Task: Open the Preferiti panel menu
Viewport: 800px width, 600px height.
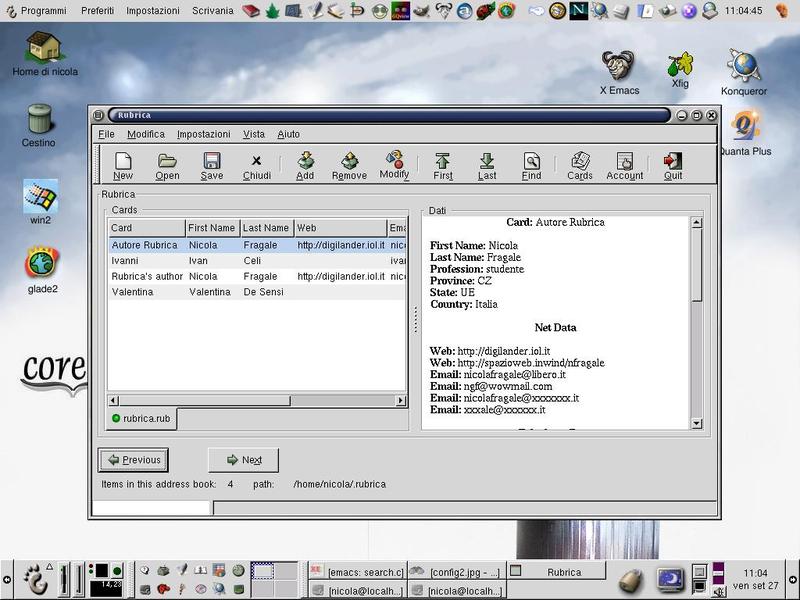Action: tap(97, 11)
